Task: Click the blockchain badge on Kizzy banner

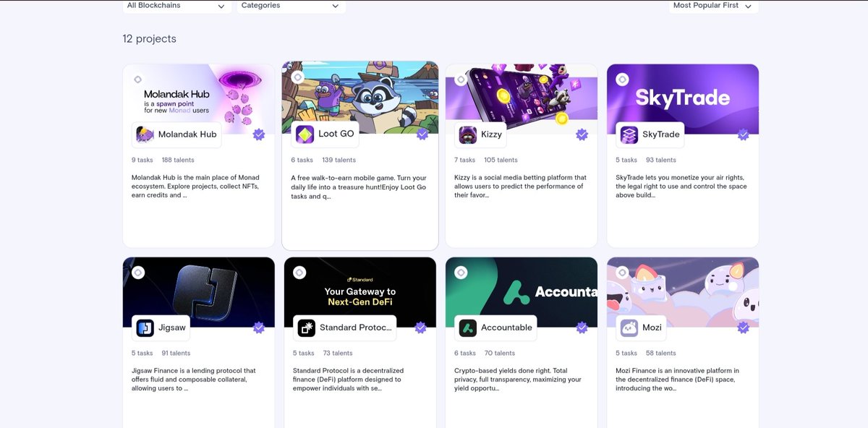Action: pyautogui.click(x=461, y=80)
